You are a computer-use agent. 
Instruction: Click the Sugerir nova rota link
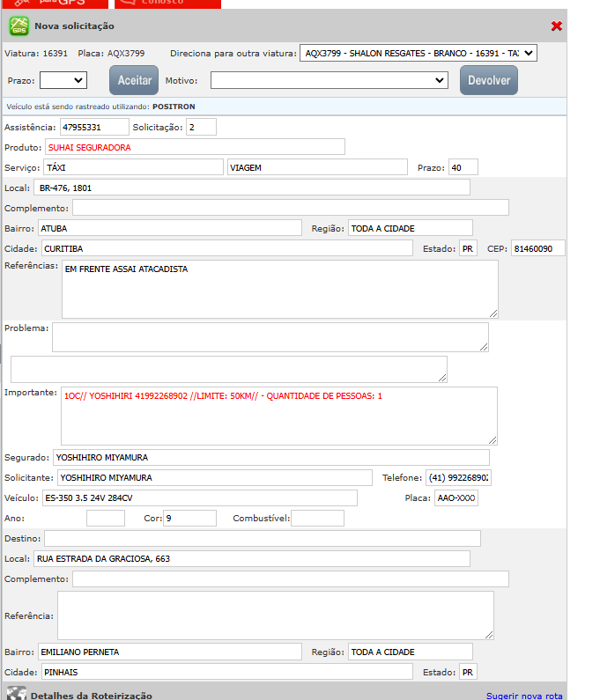pyautogui.click(x=524, y=696)
